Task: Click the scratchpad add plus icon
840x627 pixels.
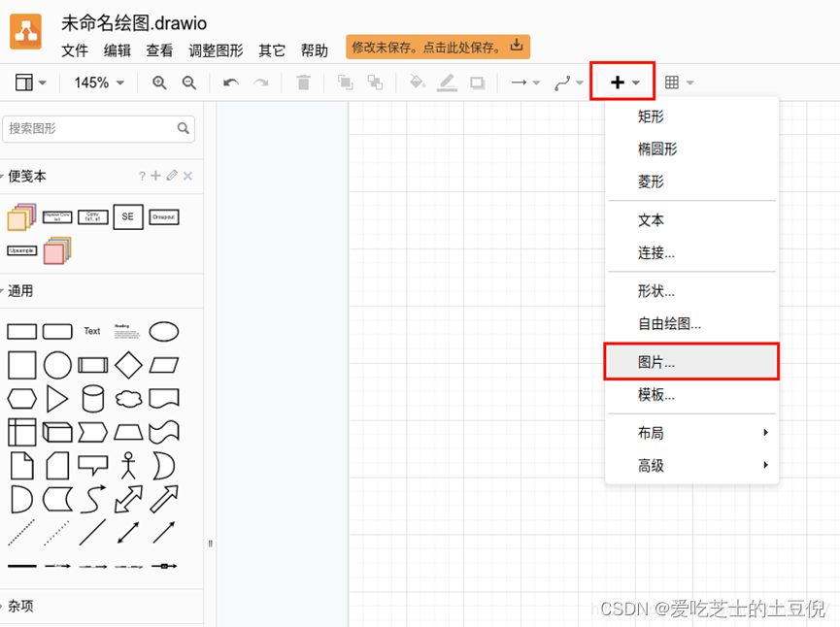Action: point(156,176)
